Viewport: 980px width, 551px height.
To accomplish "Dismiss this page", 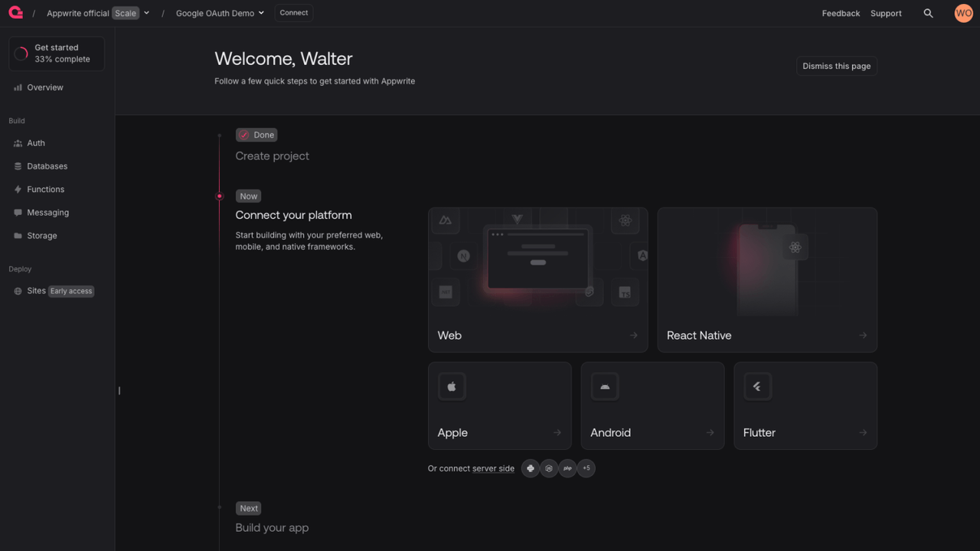I will [x=836, y=66].
